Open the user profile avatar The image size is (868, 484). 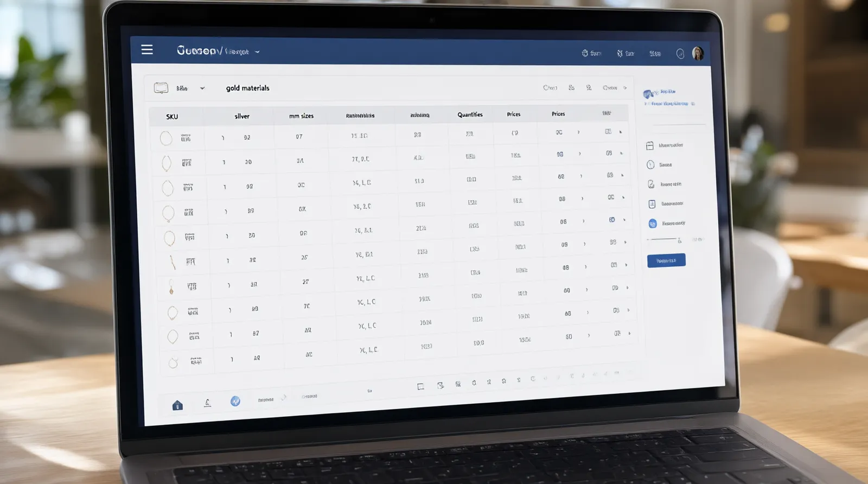(698, 53)
